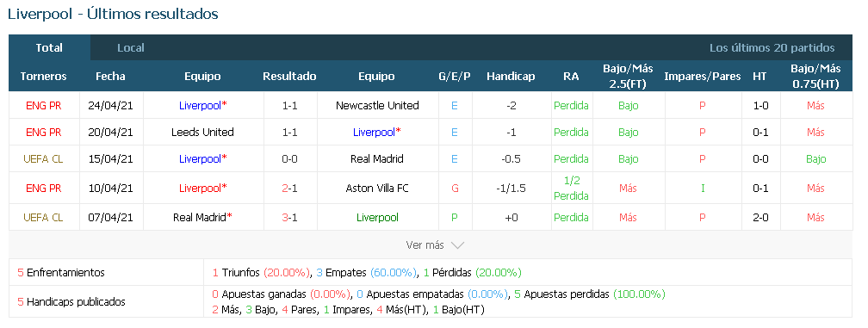Screen dimensions: 868x328
Task: Open Newcastle United team link
Action: (x=377, y=106)
